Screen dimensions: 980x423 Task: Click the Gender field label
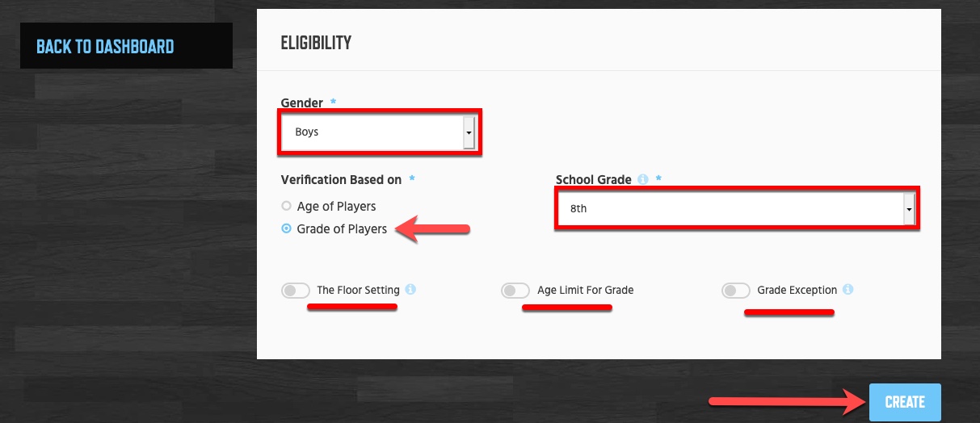click(302, 103)
